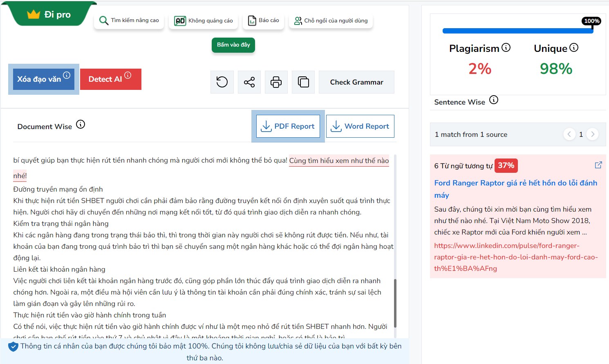Show info icon next to Document Wise
The image size is (609, 364).
pos(81,125)
